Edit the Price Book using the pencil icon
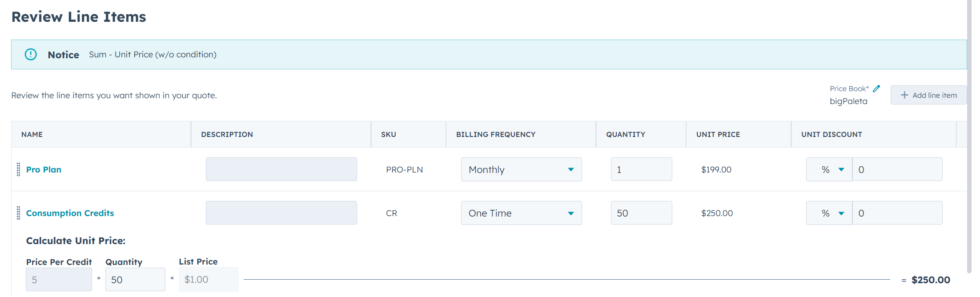The image size is (980, 297). [x=876, y=88]
